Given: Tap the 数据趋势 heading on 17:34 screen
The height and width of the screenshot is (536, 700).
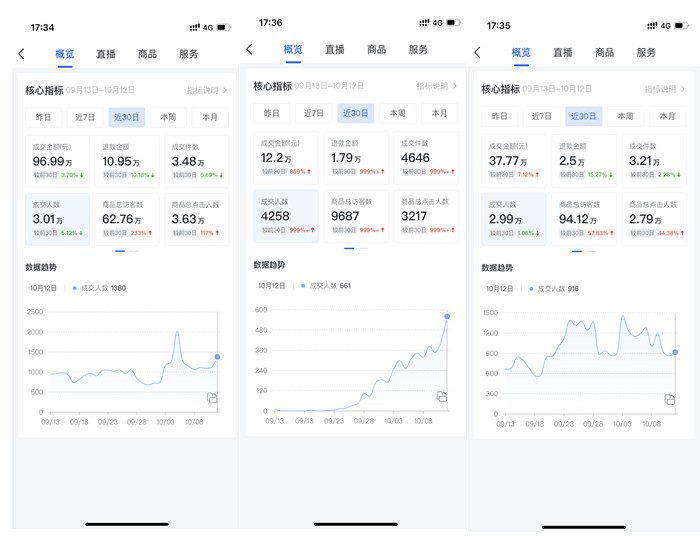Looking at the screenshot, I should pos(41,267).
